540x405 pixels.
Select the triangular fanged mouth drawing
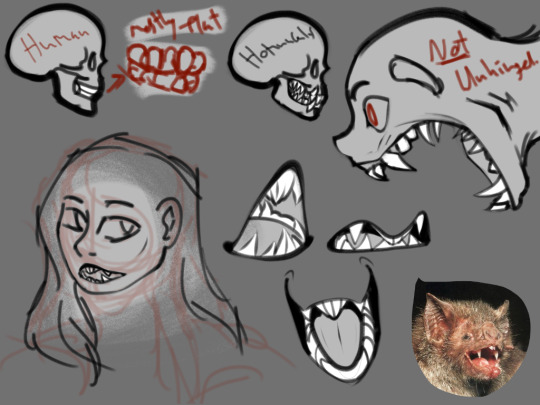[270, 211]
